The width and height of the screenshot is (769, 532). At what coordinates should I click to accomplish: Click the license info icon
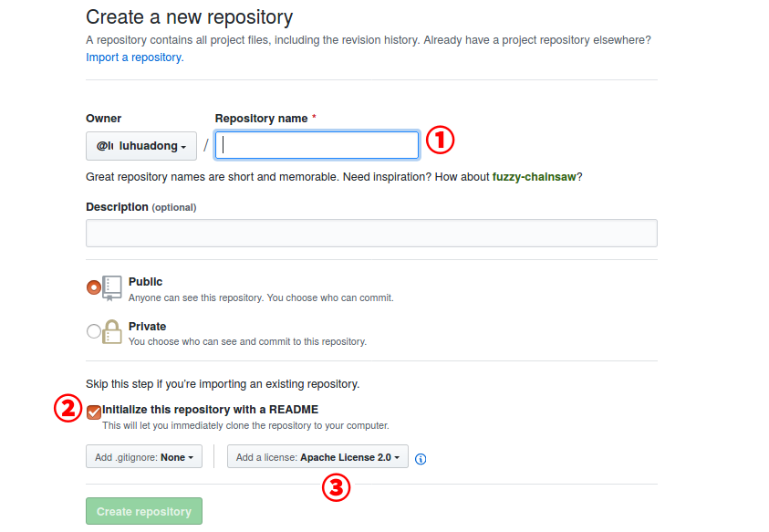pyautogui.click(x=421, y=459)
